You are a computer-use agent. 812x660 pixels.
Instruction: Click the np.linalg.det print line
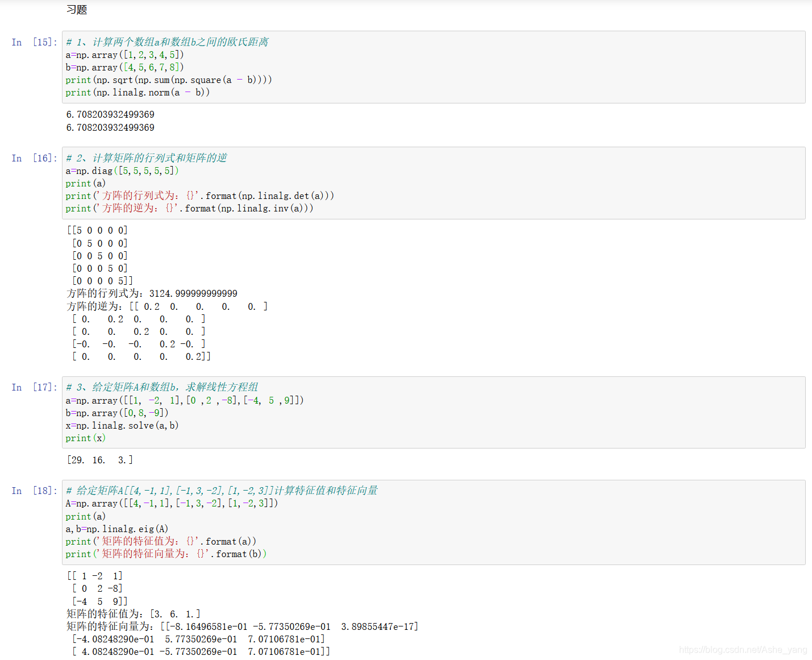[199, 196]
